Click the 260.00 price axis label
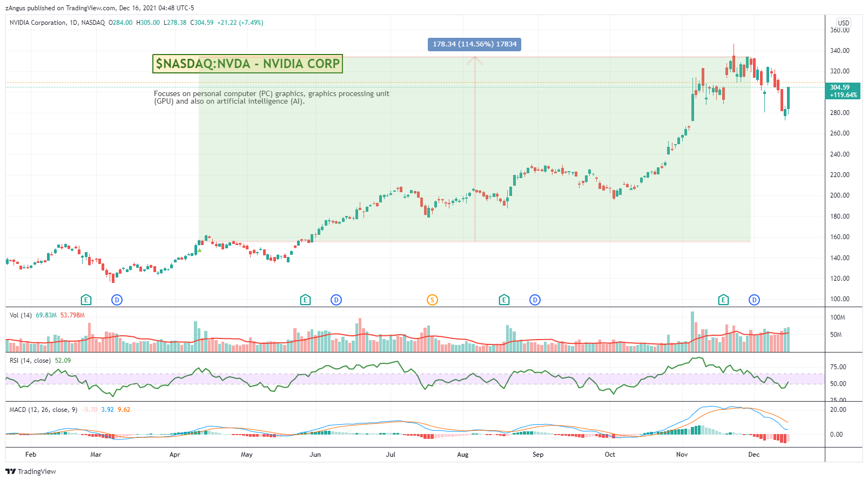The image size is (868, 481). 840,133
